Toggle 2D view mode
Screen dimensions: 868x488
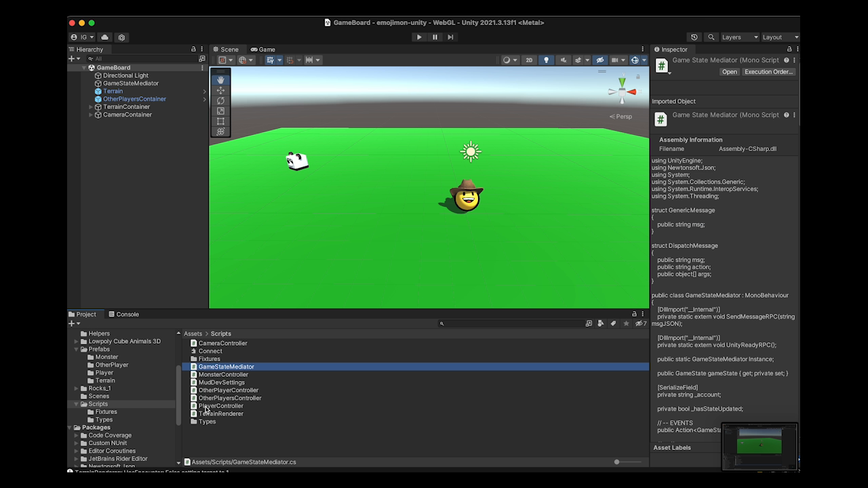pyautogui.click(x=530, y=60)
